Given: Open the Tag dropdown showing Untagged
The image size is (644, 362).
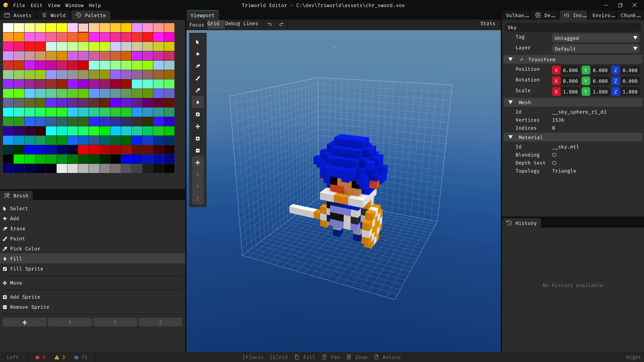Looking at the screenshot, I should [595, 38].
